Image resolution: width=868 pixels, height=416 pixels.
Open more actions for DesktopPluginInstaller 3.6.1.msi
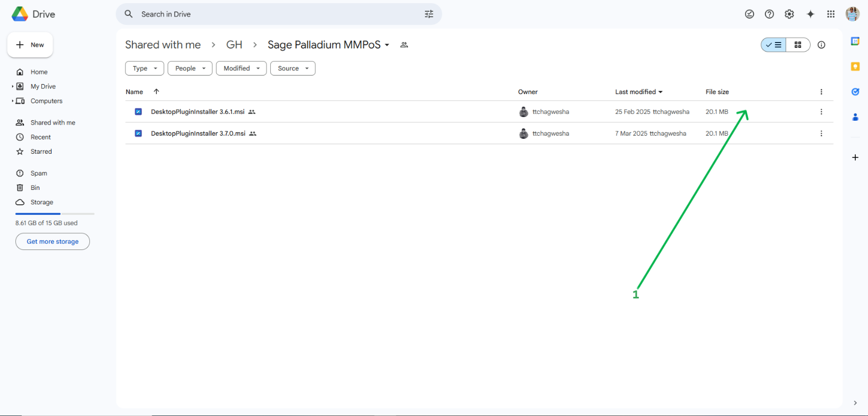(821, 112)
